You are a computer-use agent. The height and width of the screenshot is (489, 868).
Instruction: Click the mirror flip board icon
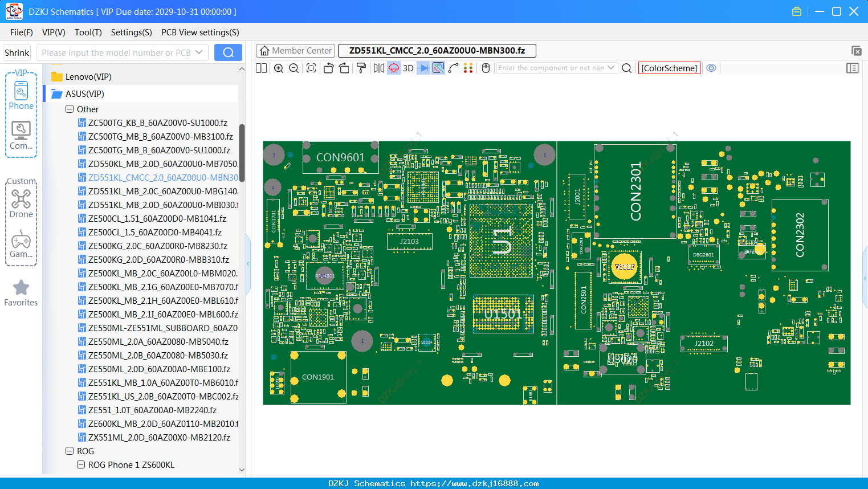click(x=379, y=68)
